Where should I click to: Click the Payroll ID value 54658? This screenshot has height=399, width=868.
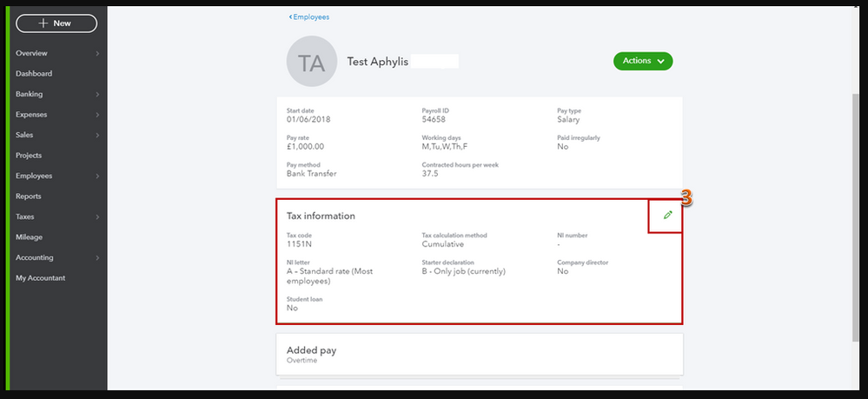434,120
